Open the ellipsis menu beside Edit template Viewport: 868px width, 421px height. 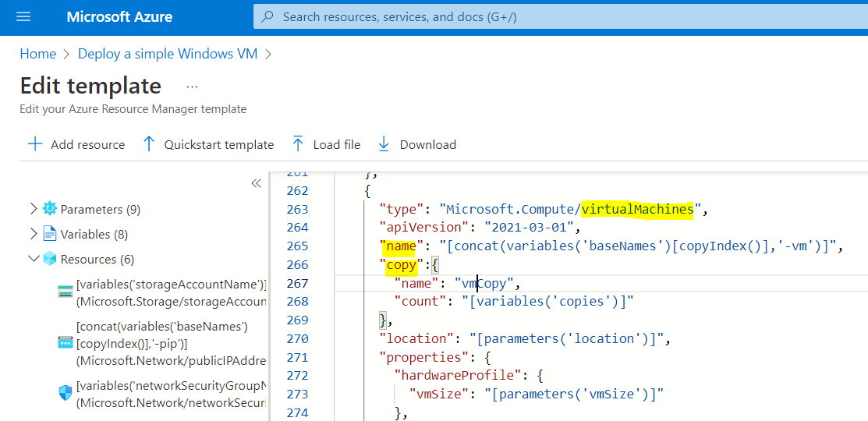[x=192, y=87]
